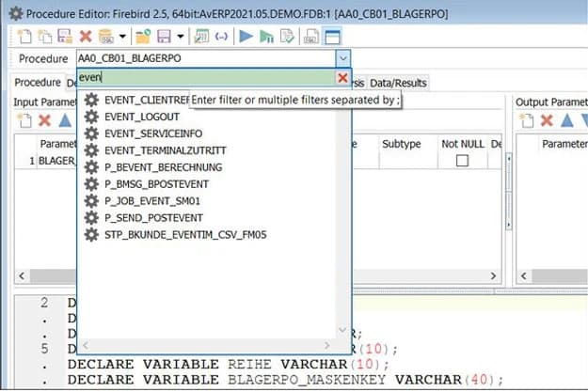Click the run procedure play icon
The height and width of the screenshot is (392, 588).
245,37
